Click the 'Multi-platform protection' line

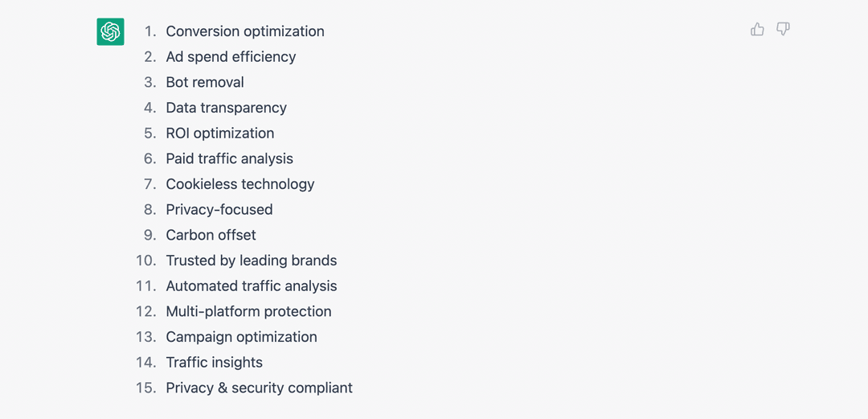coord(248,311)
